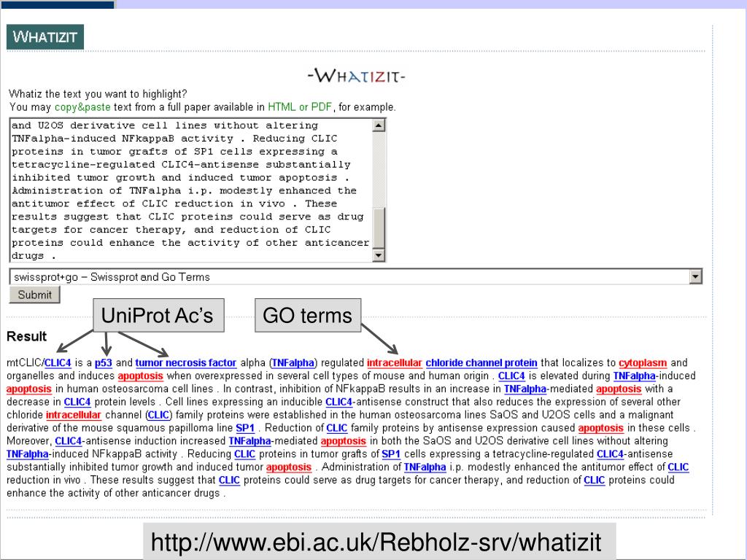Click CLIC4 link before 'protein levels'
Viewport: 747px width, 560px height.
point(77,402)
